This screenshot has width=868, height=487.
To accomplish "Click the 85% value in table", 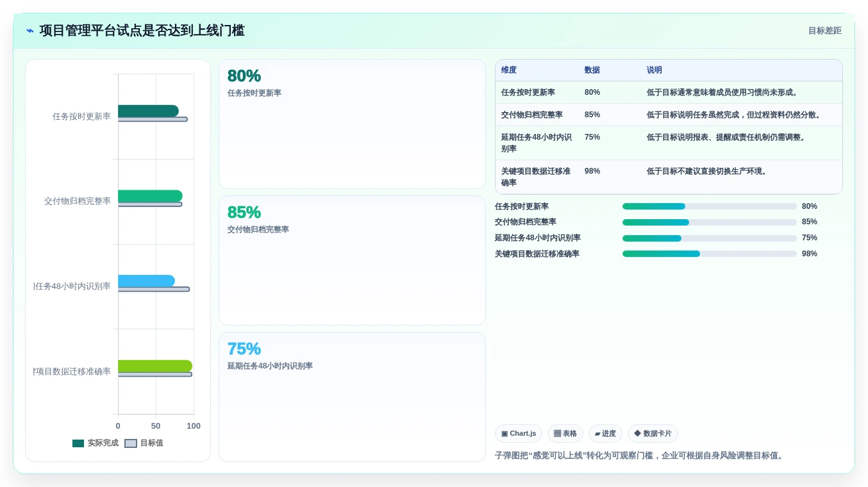I will pyautogui.click(x=592, y=115).
